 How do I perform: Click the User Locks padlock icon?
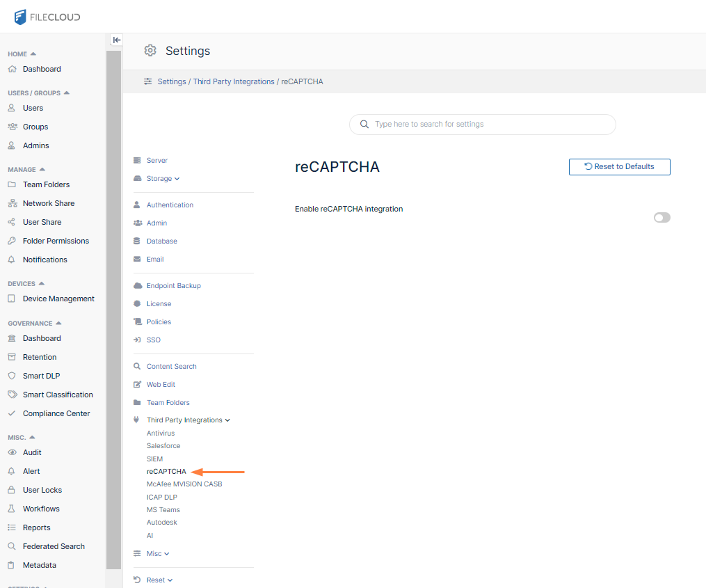12,490
